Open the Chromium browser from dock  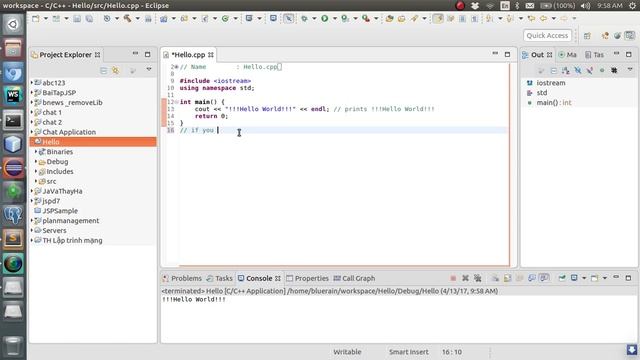[13, 73]
